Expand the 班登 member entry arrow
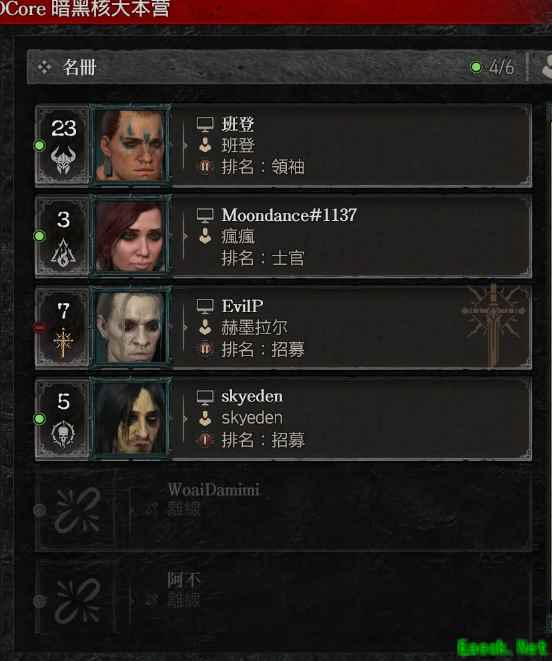The height and width of the screenshot is (661, 552). click(x=186, y=145)
